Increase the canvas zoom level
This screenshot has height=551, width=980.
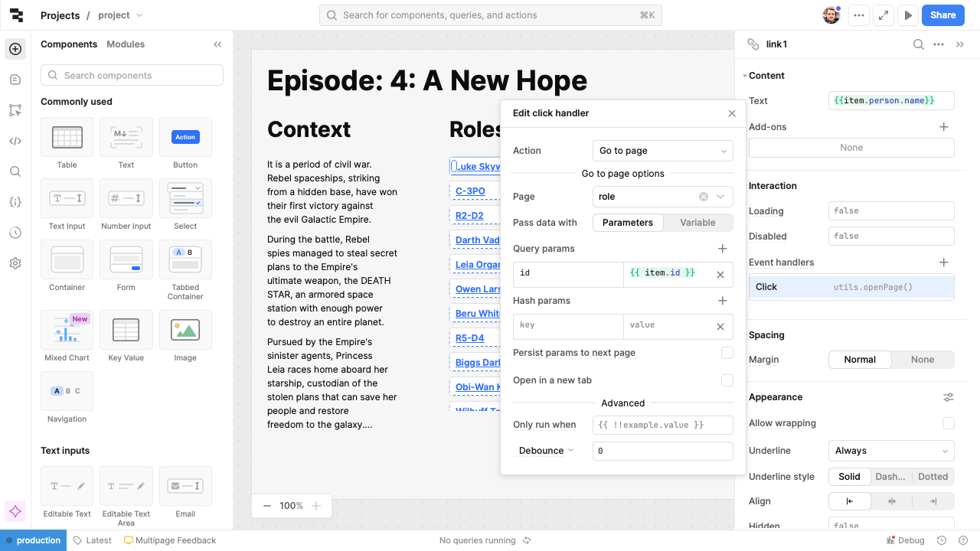click(316, 505)
